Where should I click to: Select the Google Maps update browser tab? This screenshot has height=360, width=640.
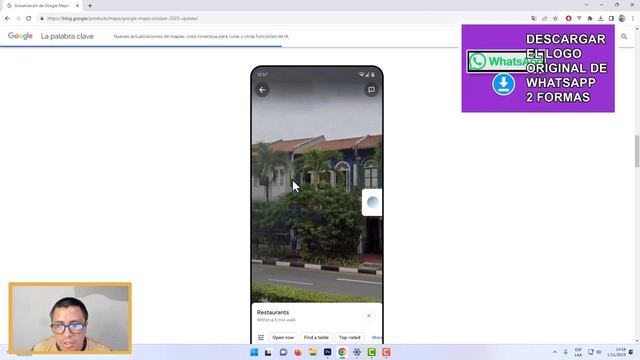point(41,6)
